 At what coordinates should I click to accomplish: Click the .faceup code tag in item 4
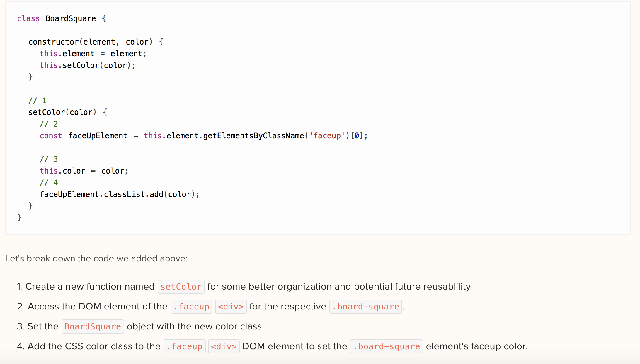click(185, 346)
